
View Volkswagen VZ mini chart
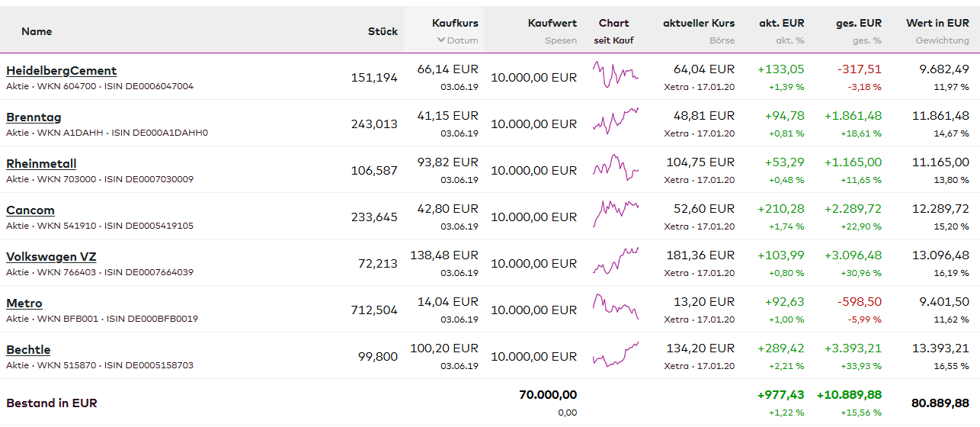615,261
